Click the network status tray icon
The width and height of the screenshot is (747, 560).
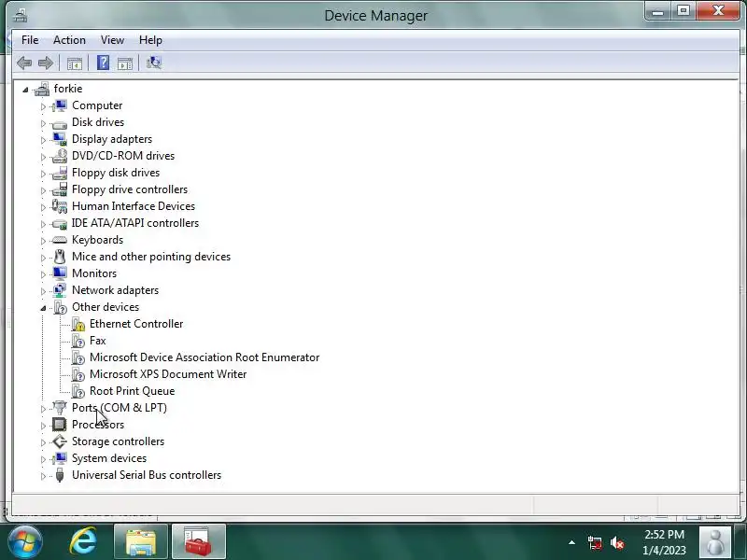click(594, 542)
